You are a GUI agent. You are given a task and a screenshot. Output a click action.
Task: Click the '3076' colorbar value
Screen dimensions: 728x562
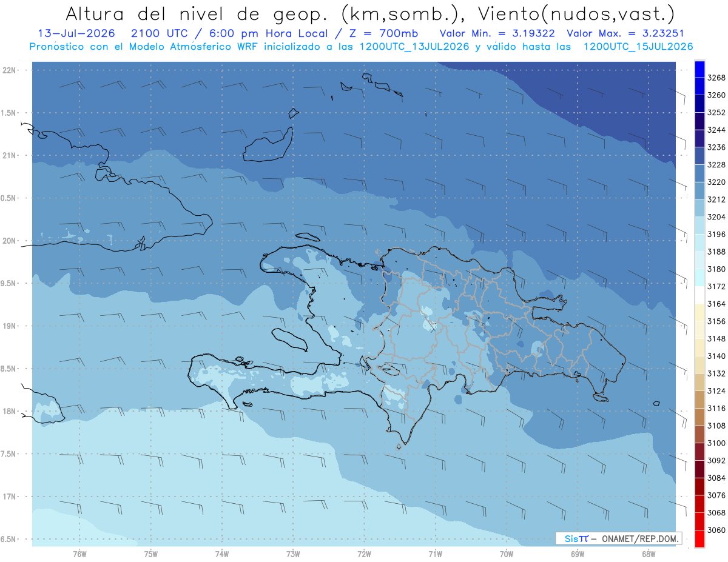click(716, 495)
